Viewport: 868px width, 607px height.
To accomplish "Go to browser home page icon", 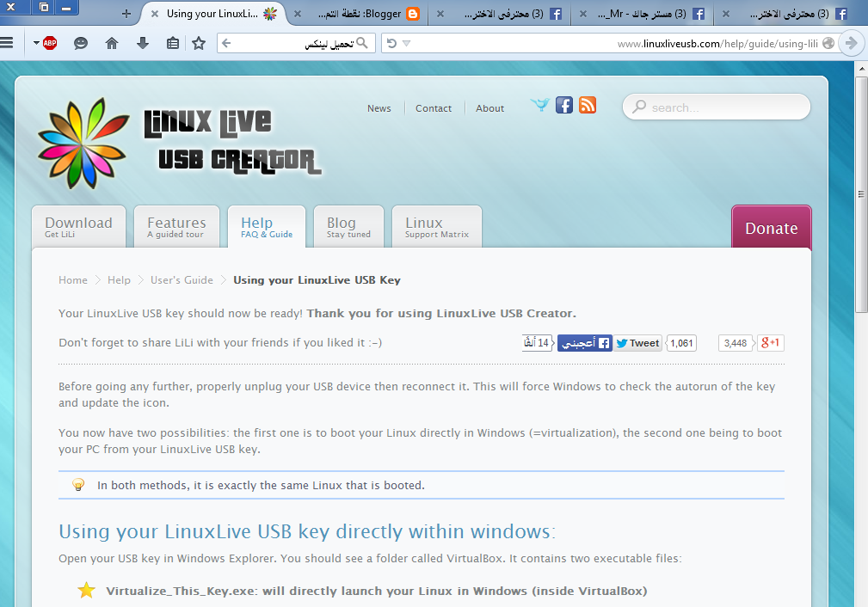I will (x=112, y=43).
